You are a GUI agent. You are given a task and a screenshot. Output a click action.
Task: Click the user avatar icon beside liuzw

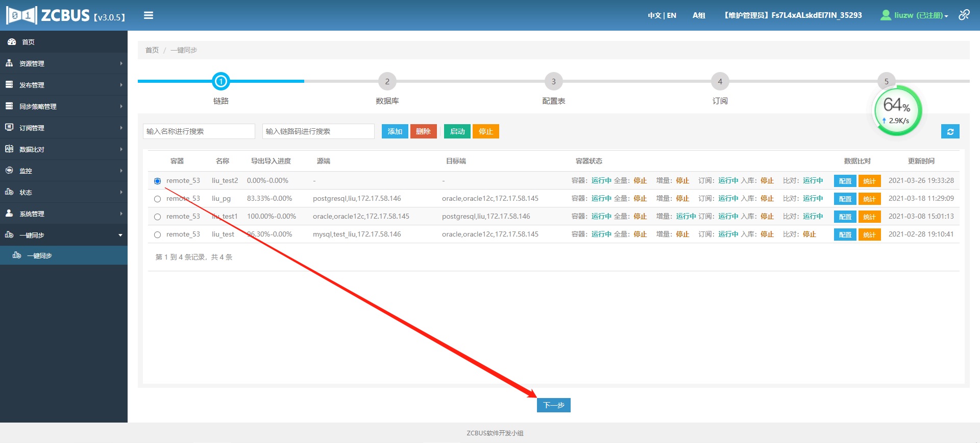(886, 15)
